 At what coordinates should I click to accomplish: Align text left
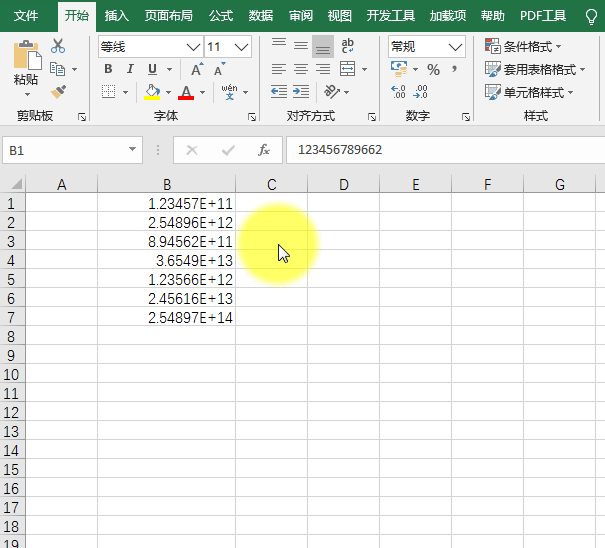[x=279, y=69]
